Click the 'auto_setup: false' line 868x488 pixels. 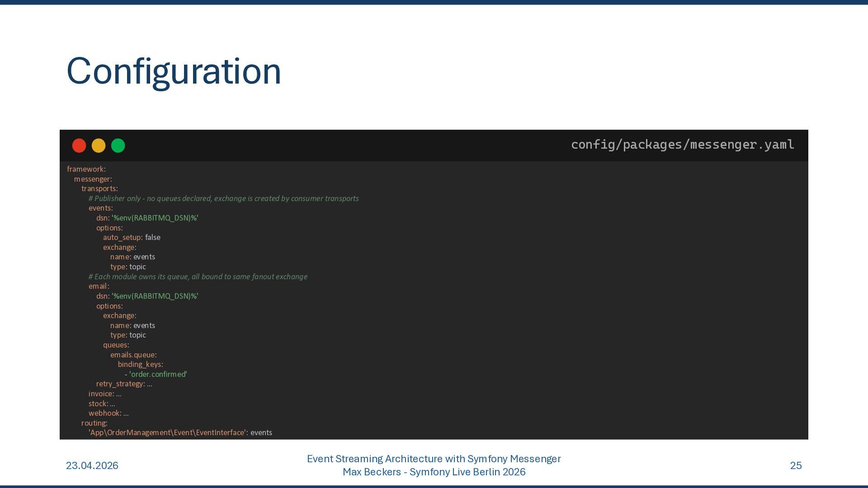(132, 237)
